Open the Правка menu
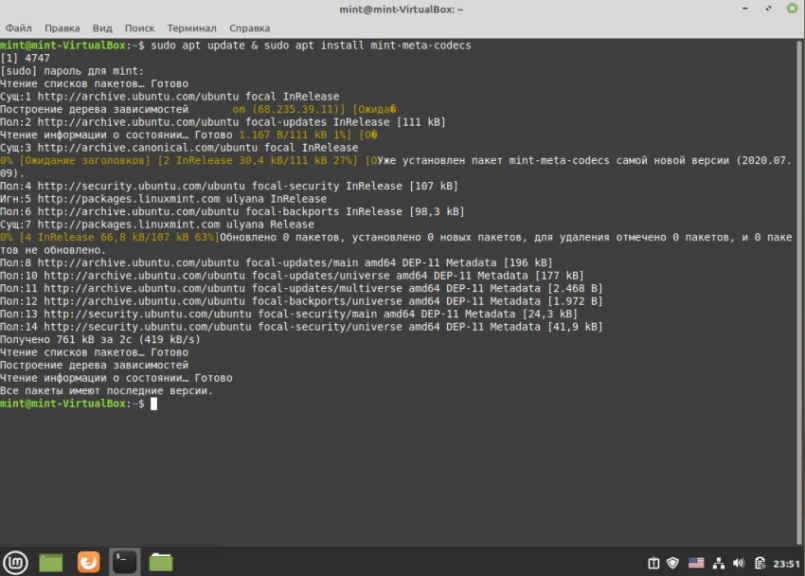Image resolution: width=805 pixels, height=576 pixels. tap(62, 28)
